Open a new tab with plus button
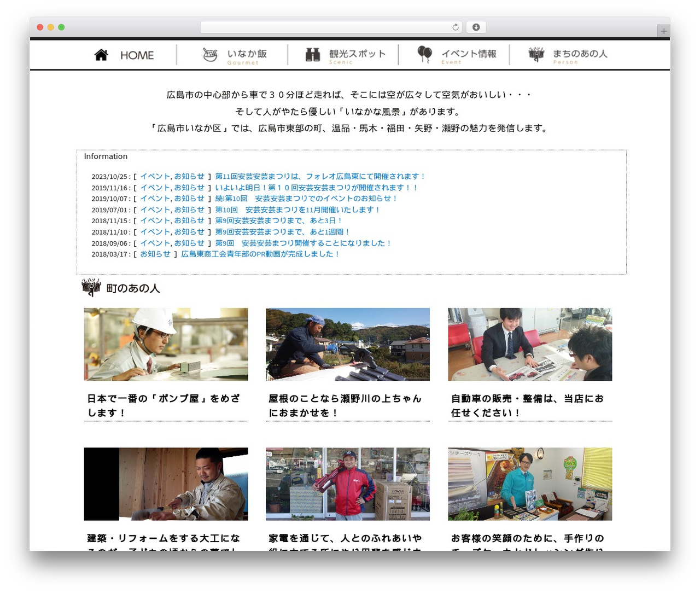This screenshot has height=593, width=700. [x=663, y=31]
